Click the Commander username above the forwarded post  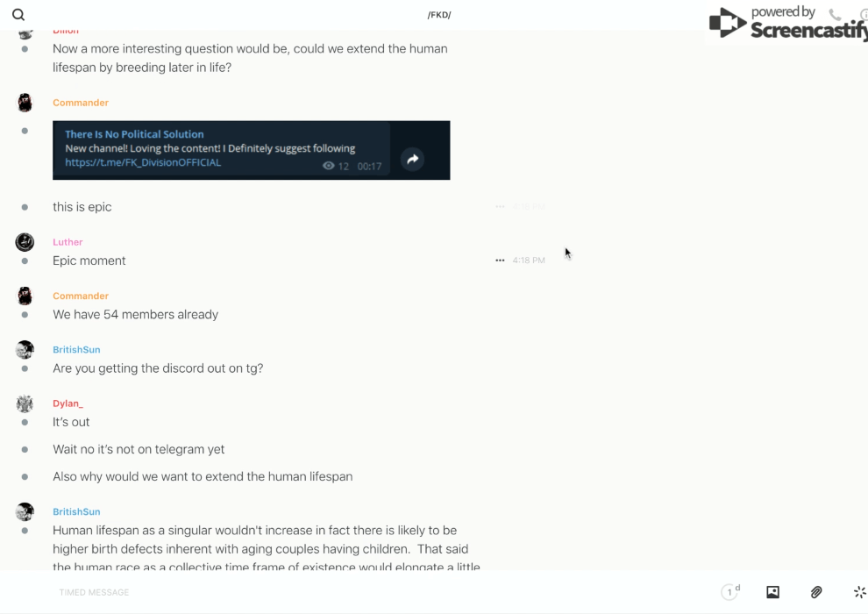tap(81, 103)
